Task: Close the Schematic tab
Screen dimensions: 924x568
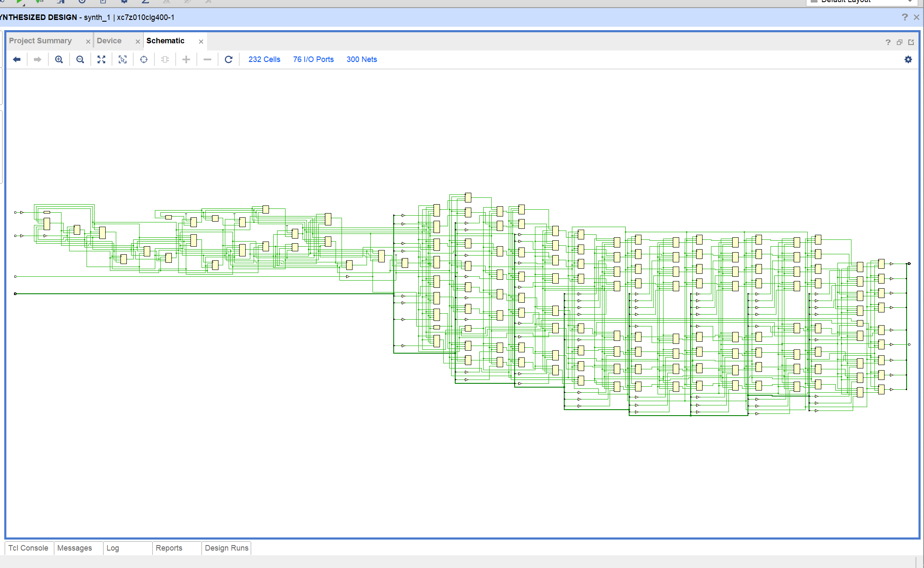Action: coord(201,42)
